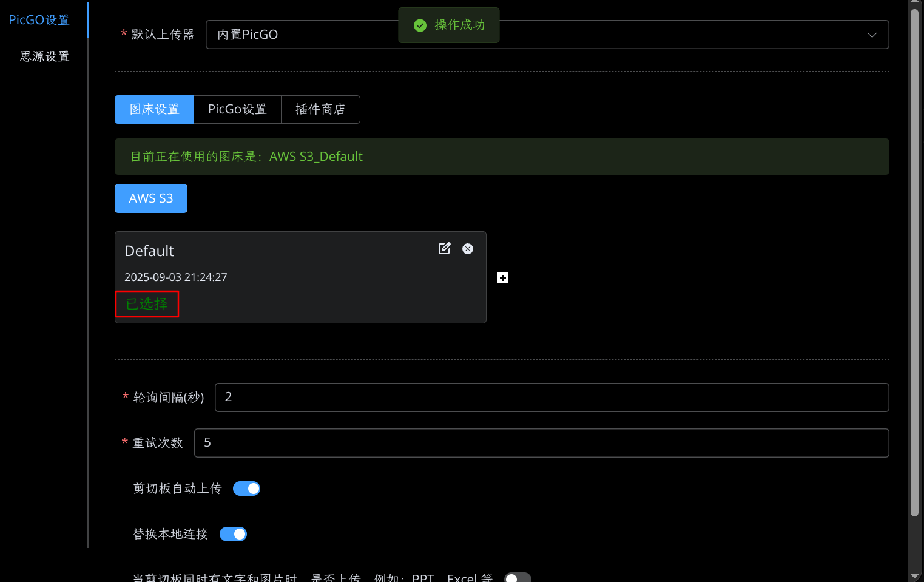
Task: Focus the 轮询间隔(秒) input field
Action: coord(551,398)
